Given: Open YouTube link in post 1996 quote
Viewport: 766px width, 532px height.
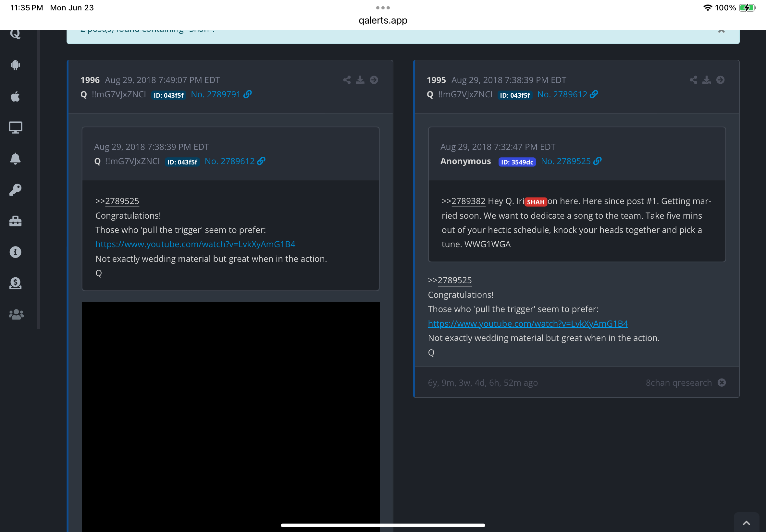Looking at the screenshot, I should click(195, 244).
